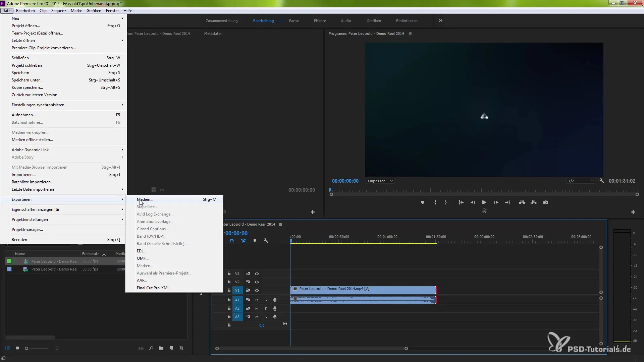Click the New Item icon in Project panel
Image resolution: width=644 pixels, height=362 pixels.
pos(171,348)
